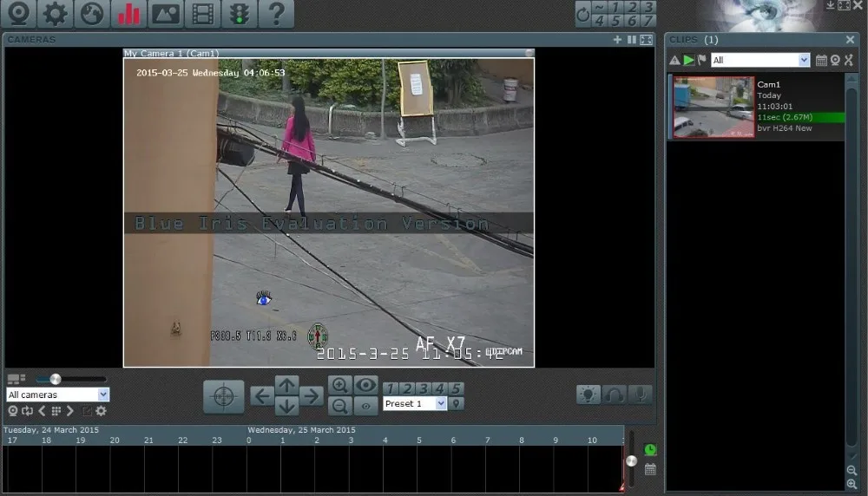Open Blue Iris options gear in top toolbar
Viewport: 868px width, 496px height.
click(x=55, y=13)
